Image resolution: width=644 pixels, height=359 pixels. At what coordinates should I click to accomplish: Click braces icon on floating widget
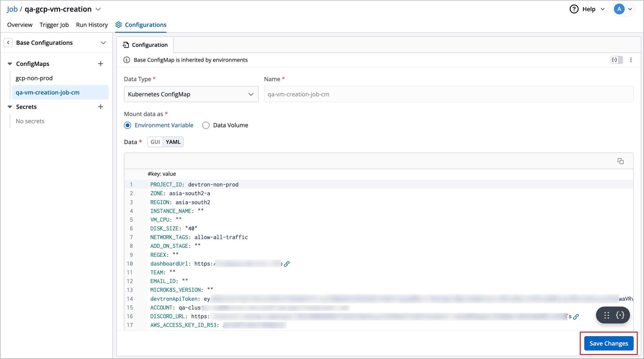[620, 315]
